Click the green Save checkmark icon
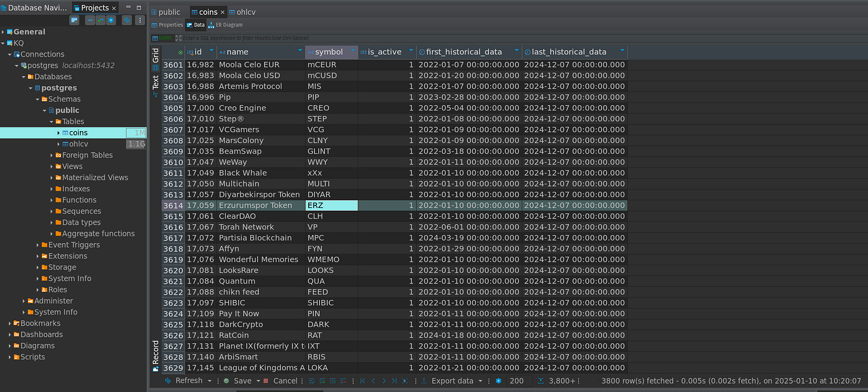The width and height of the screenshot is (868, 392). [227, 381]
